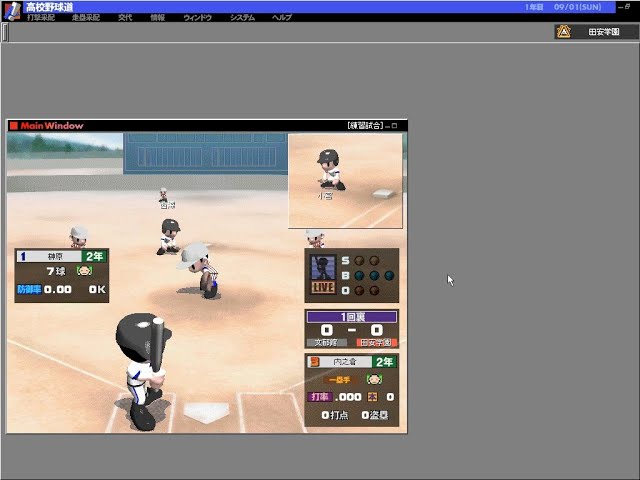
Task: Minimize the Main Window
Action: 387,126
